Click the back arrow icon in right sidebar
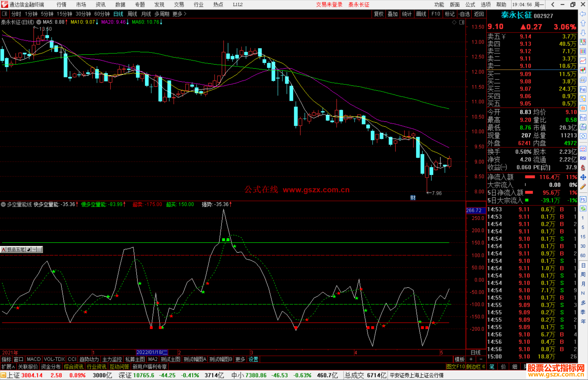588x380 pixels. (x=583, y=14)
